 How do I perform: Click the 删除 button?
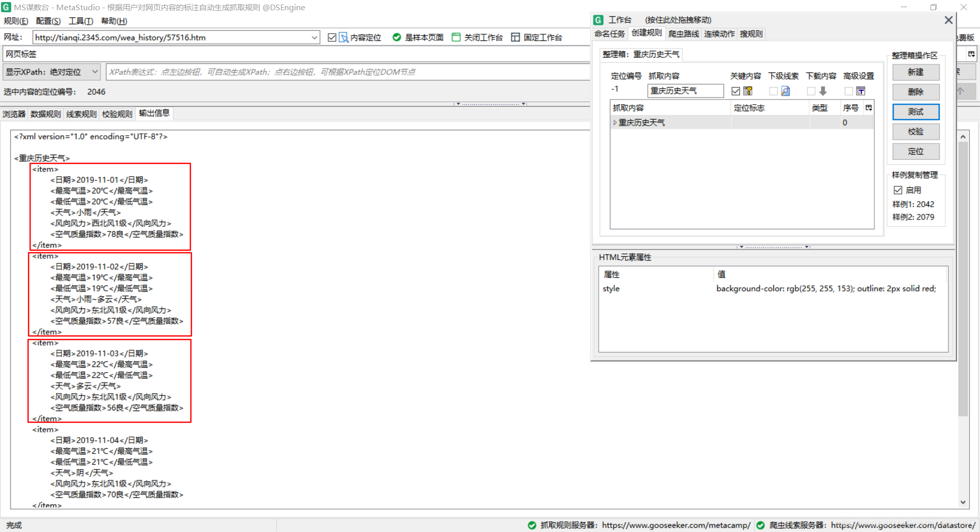pyautogui.click(x=916, y=92)
